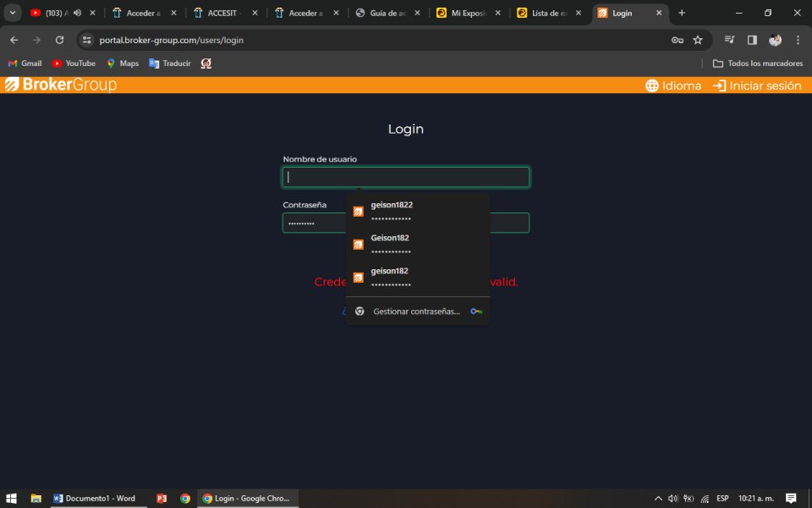Screen dimensions: 812x508
Task: Click the Iniciar sesión link
Action: tap(757, 86)
